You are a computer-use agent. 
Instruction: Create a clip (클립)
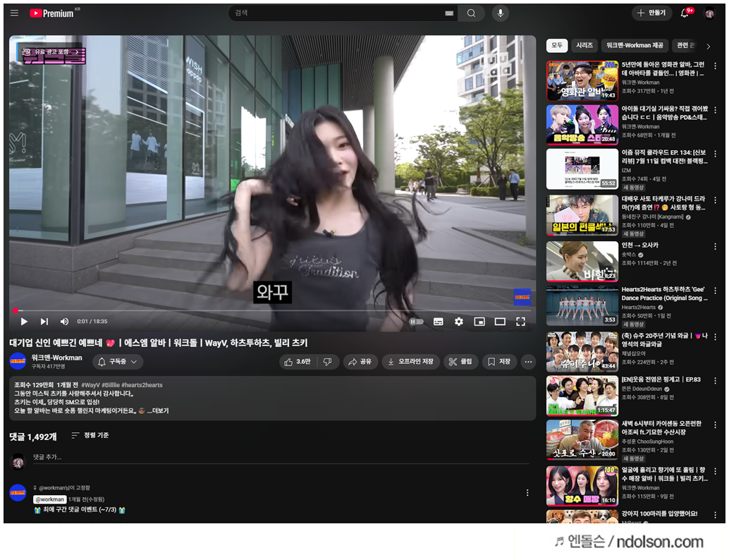(461, 361)
